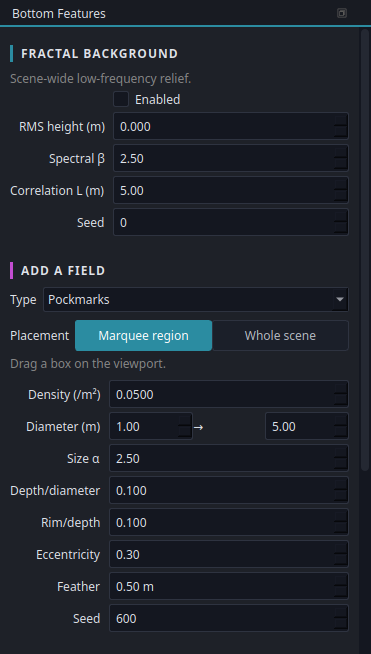Click the Rim/depth input field

[x=229, y=523]
